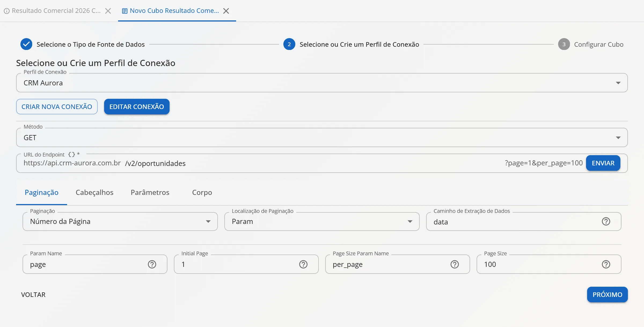Expand the Método GET dropdown
Viewport: 644px width, 327px height.
tap(322, 137)
